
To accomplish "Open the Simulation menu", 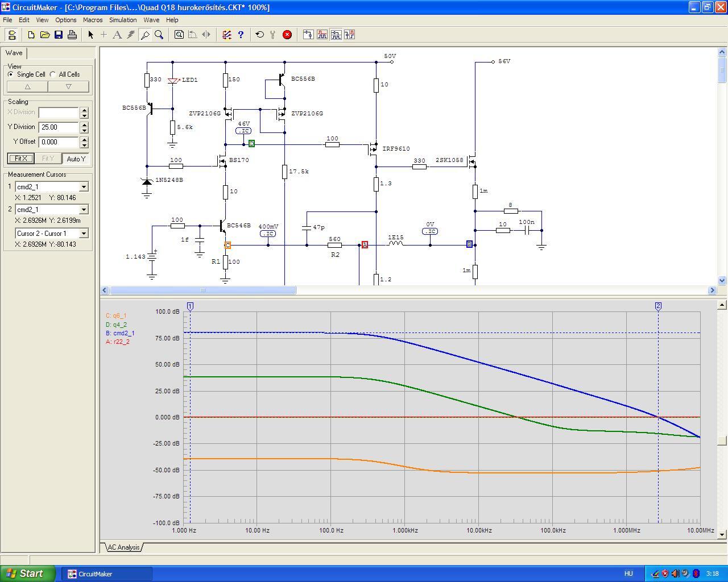I will 123,20.
